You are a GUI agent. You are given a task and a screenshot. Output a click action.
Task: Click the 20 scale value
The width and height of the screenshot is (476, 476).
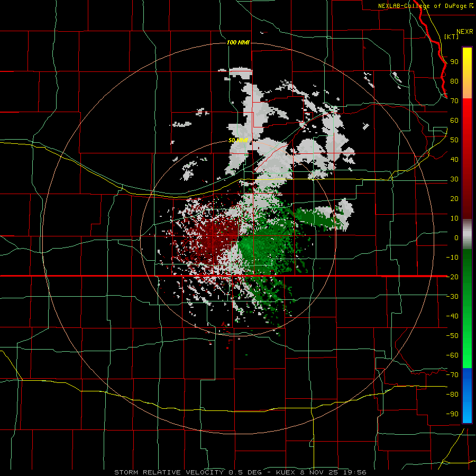[454, 198]
